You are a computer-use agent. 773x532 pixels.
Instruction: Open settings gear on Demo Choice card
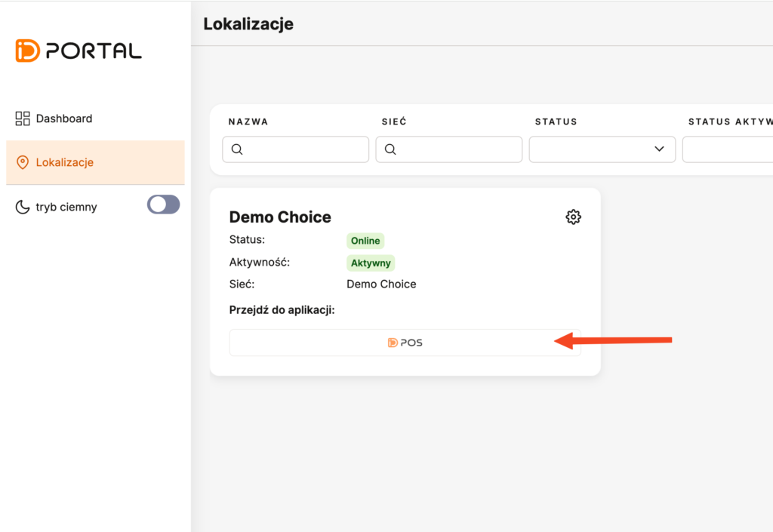[x=573, y=217]
